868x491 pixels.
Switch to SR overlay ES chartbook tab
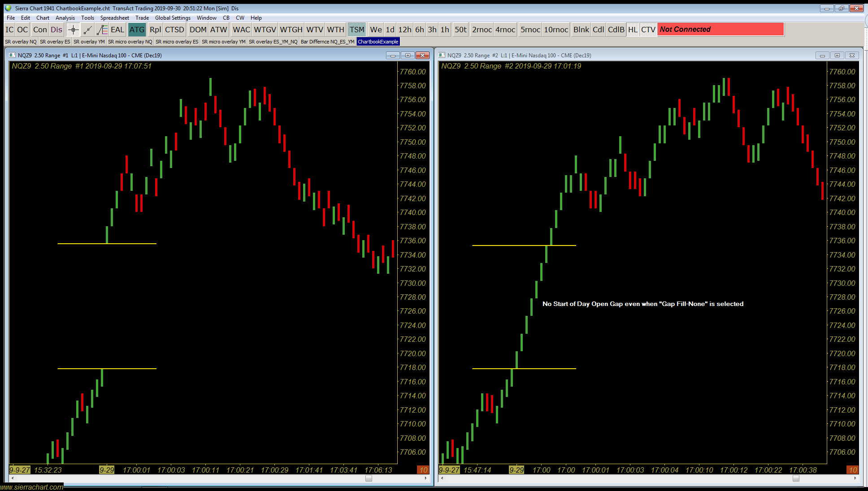coord(55,42)
